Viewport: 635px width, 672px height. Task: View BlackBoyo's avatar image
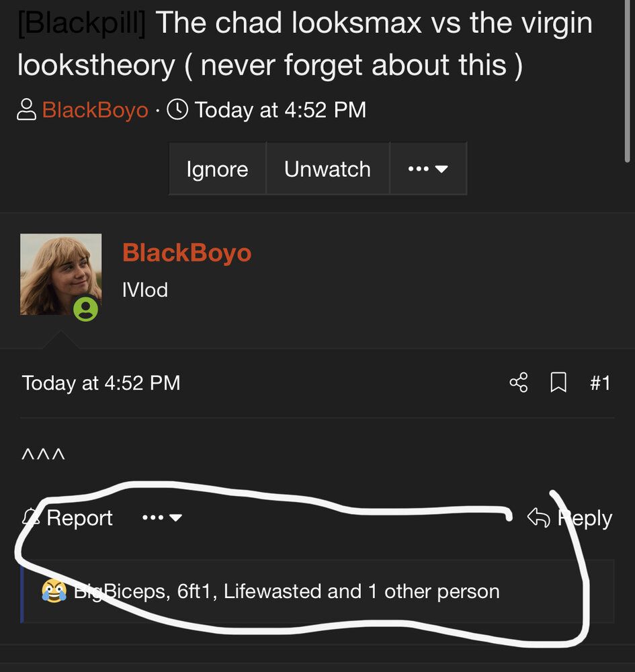pos(61,274)
